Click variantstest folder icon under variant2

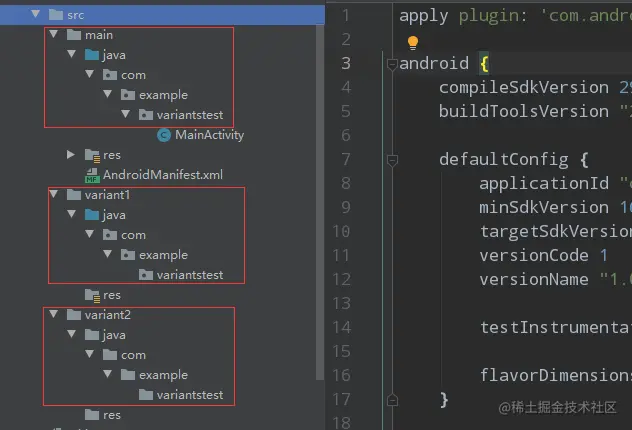click(146, 395)
